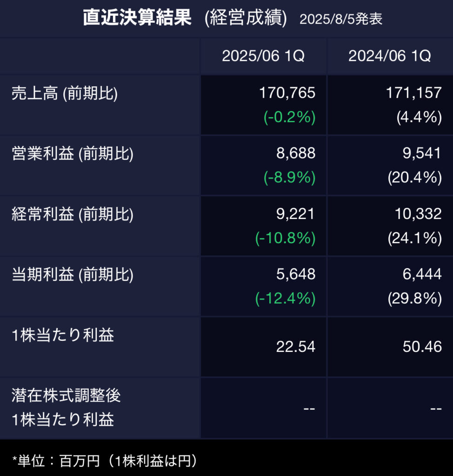Click the 経常利益 (前期比) row label
This screenshot has height=476, width=453.
(x=73, y=214)
